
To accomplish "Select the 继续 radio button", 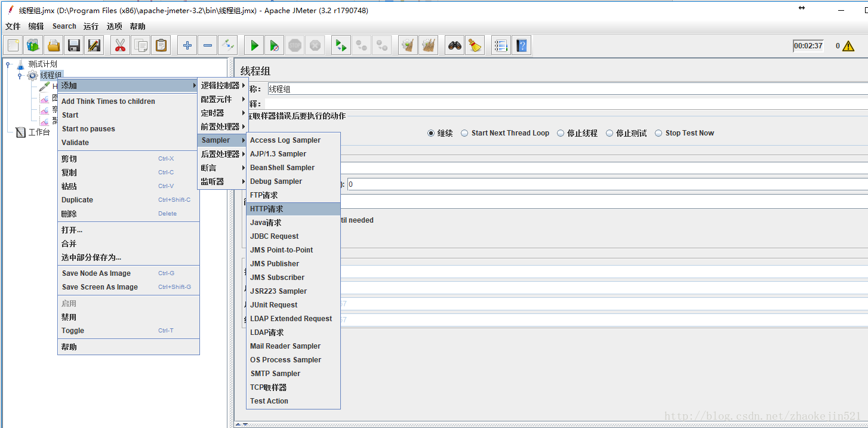I will (x=431, y=133).
